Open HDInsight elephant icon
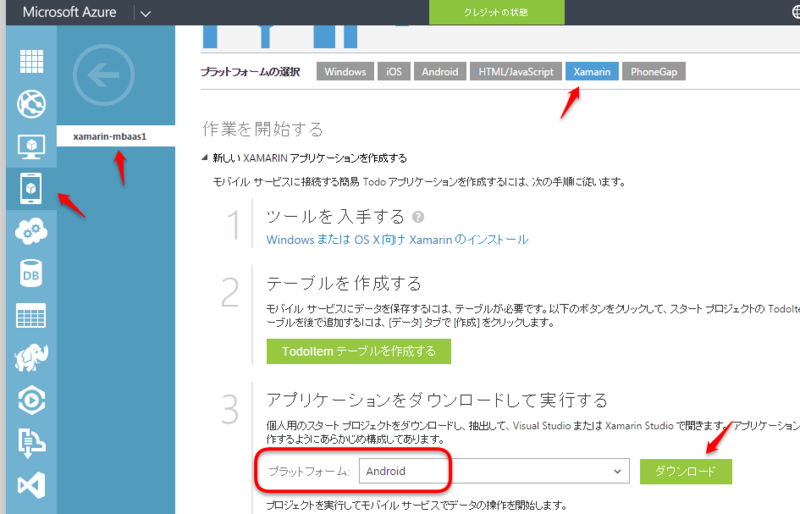 [31, 357]
